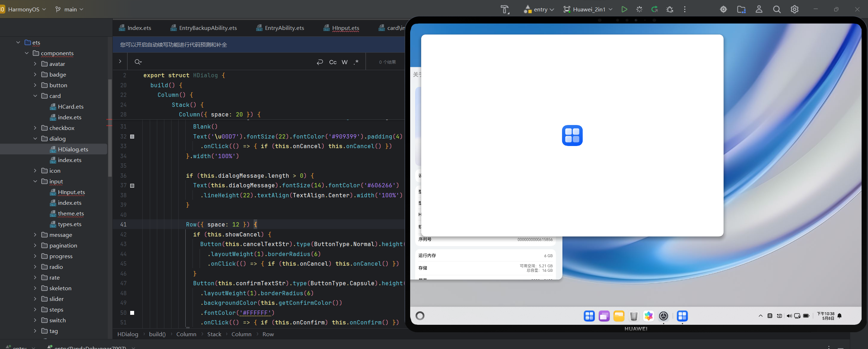This screenshot has height=349, width=868.
Task: Expand the checkbox folder
Action: point(35,128)
